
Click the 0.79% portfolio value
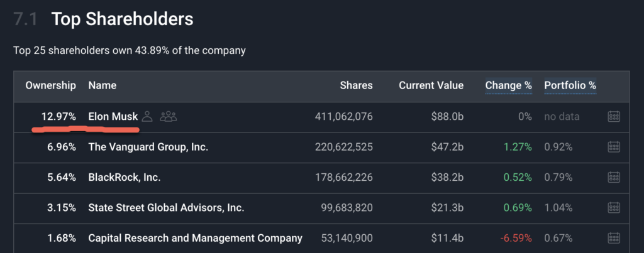pos(558,178)
